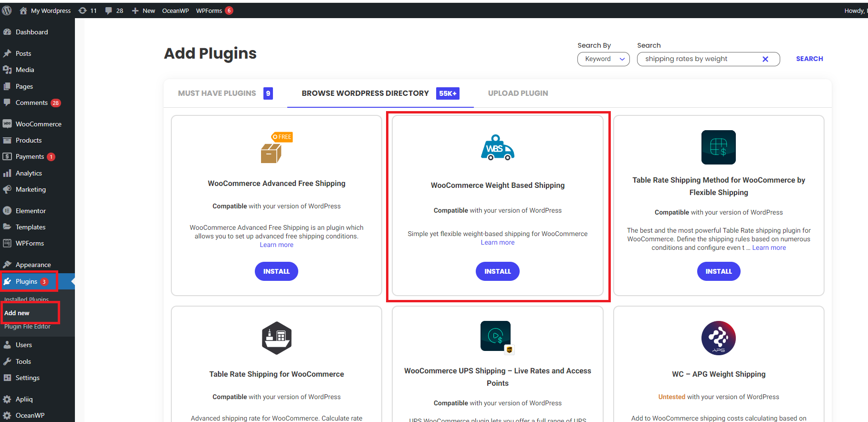868x422 pixels.
Task: Click the Howdy user greeting
Action: point(856,10)
